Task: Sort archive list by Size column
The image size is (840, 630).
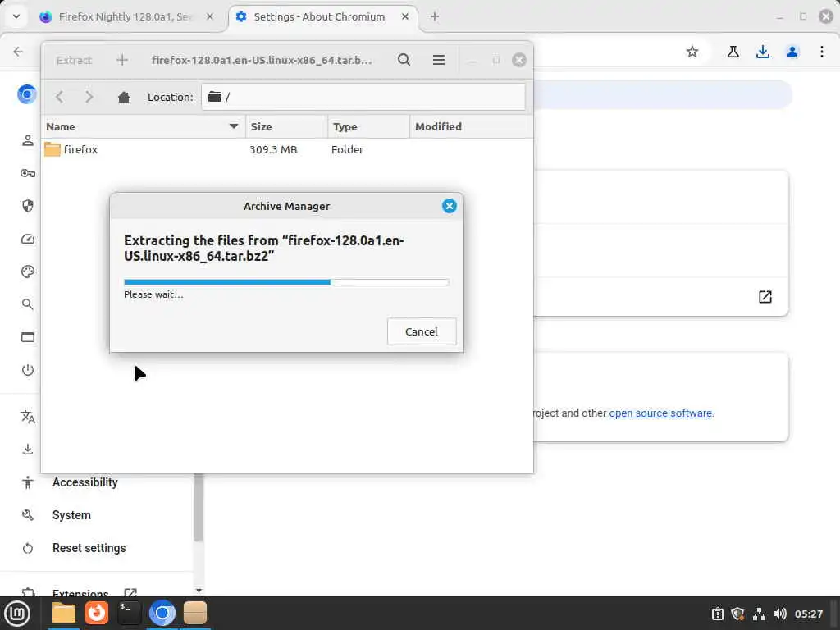Action: [286, 126]
